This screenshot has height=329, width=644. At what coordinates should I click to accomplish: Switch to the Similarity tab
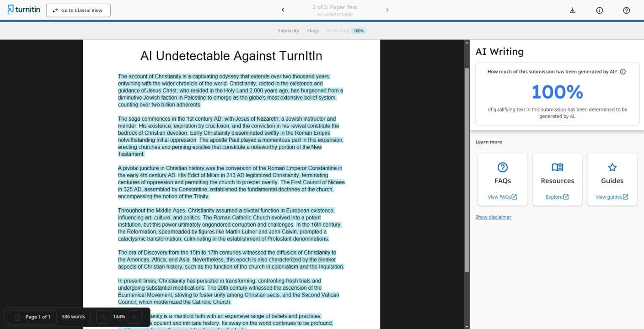pyautogui.click(x=288, y=31)
